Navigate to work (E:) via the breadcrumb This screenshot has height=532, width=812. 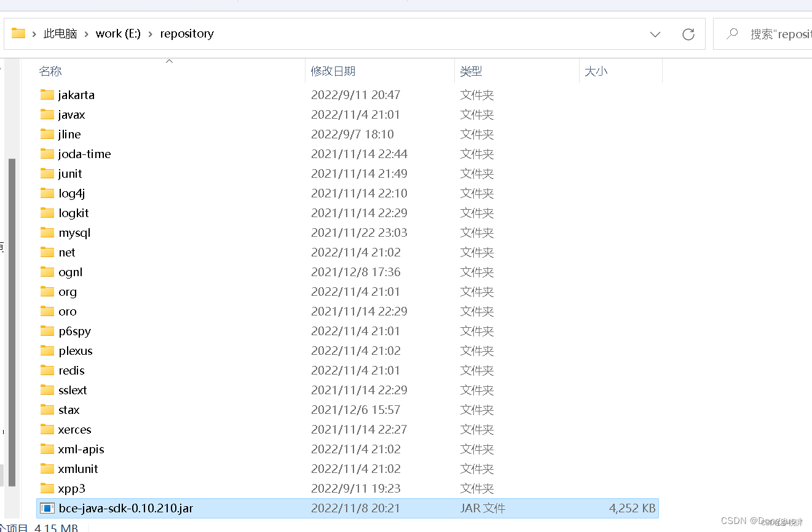(118, 33)
